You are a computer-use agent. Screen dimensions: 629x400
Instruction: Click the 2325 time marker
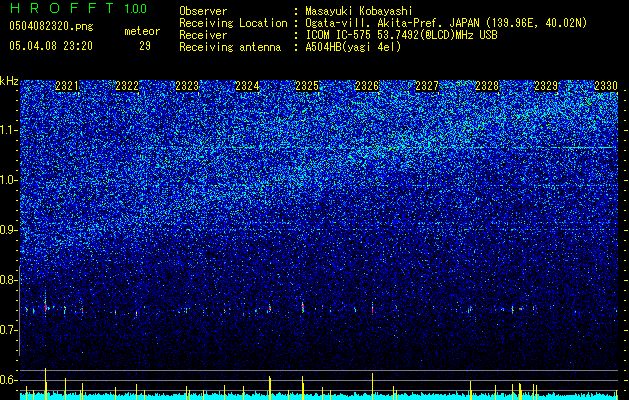pos(307,86)
